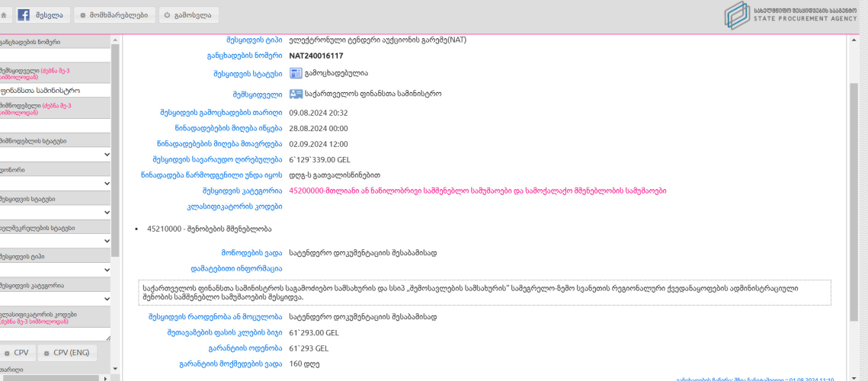The height and width of the screenshot is (381, 868).
Task: Click the gear icon on the მომხმარებლები button
Action: click(x=83, y=14)
